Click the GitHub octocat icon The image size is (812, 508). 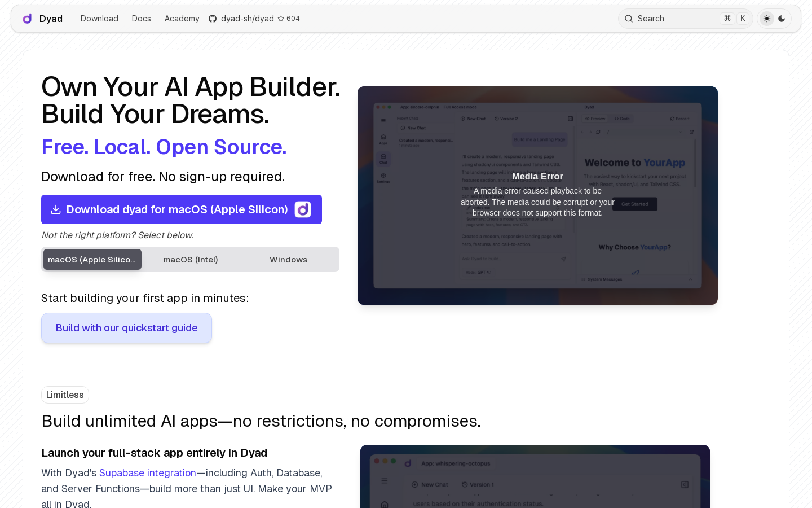(x=213, y=19)
